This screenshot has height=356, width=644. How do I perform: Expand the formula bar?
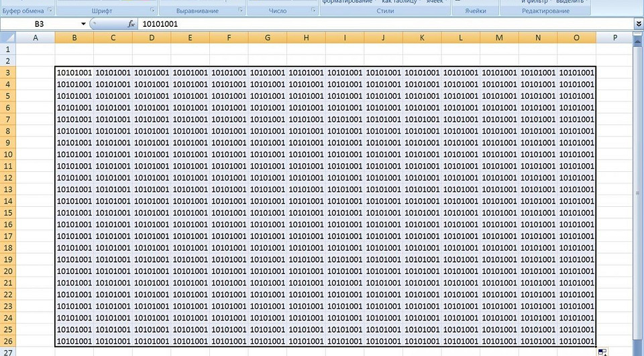[638, 24]
